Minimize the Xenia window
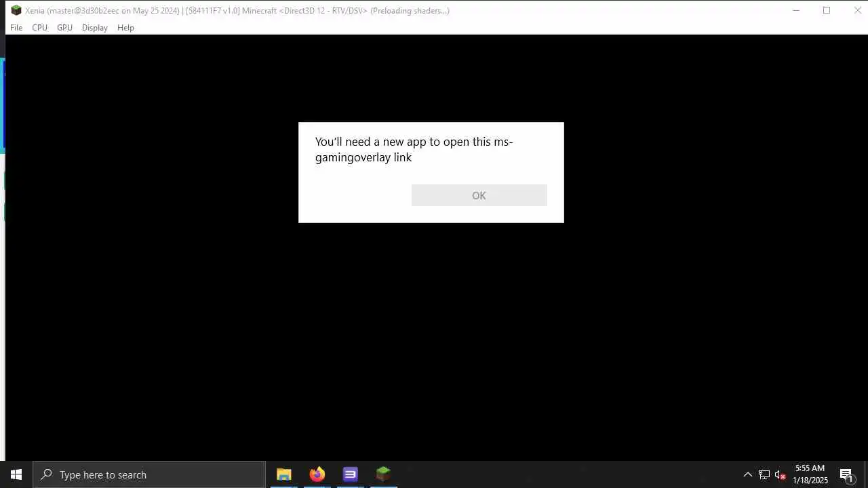Viewport: 868px width, 488px height. pyautogui.click(x=796, y=10)
